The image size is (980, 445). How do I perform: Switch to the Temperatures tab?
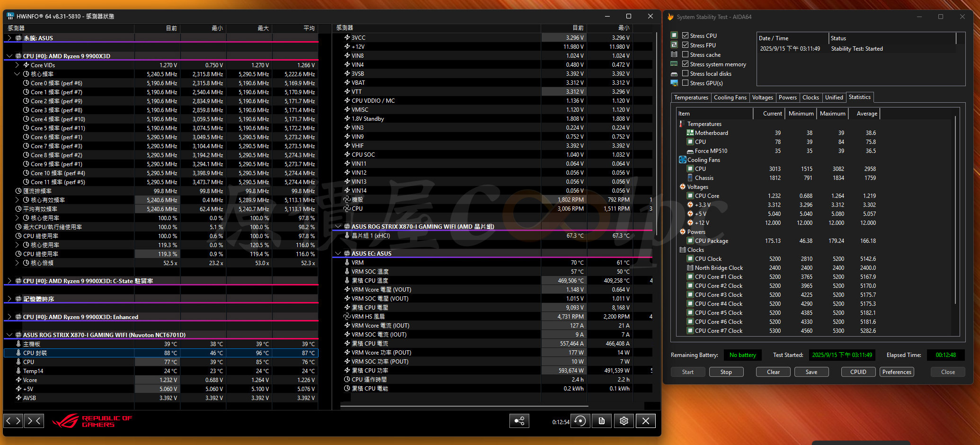coord(691,98)
